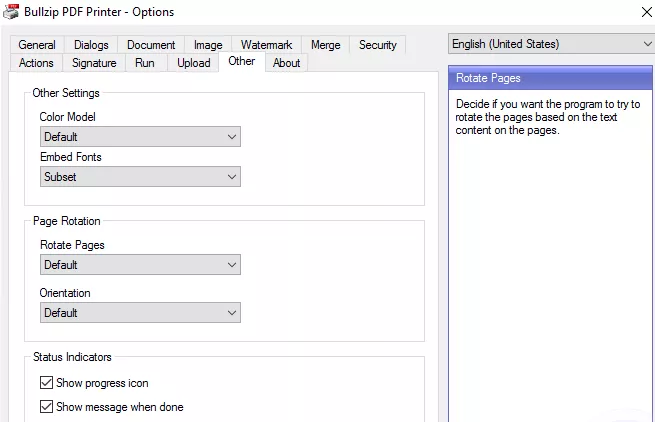Screen dimensions: 655x422
Task: Select the Other tab
Action: (x=241, y=61)
